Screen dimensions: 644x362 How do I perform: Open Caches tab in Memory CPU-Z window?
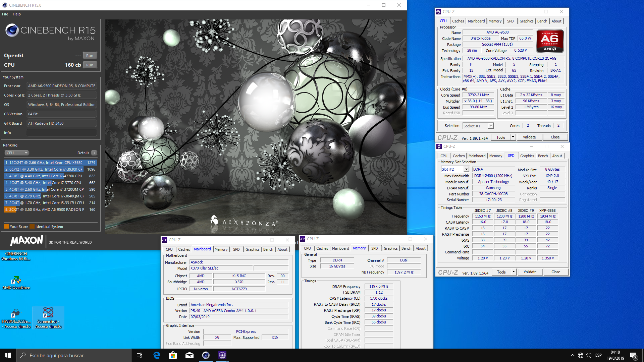click(x=322, y=248)
